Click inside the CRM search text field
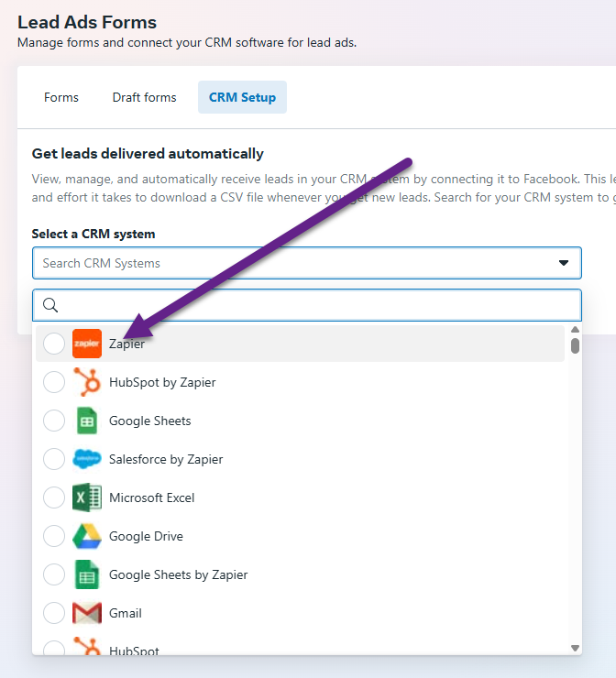Image resolution: width=616 pixels, height=678 pixels. tap(316, 305)
